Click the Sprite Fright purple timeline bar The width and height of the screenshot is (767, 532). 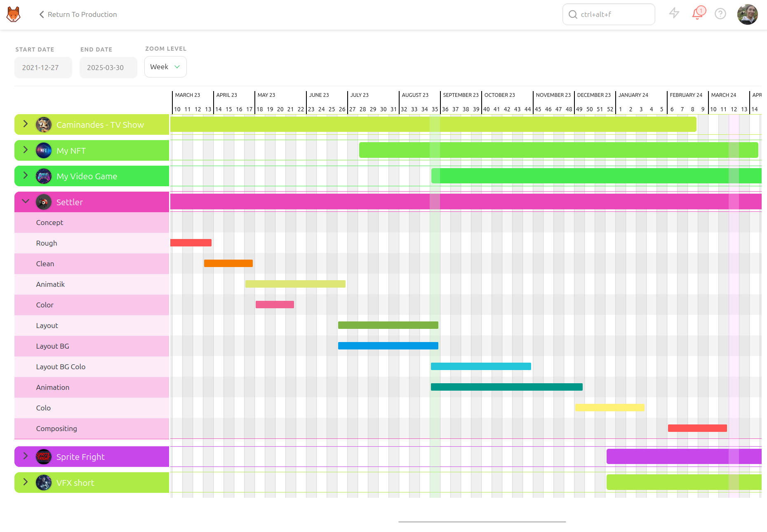click(684, 457)
